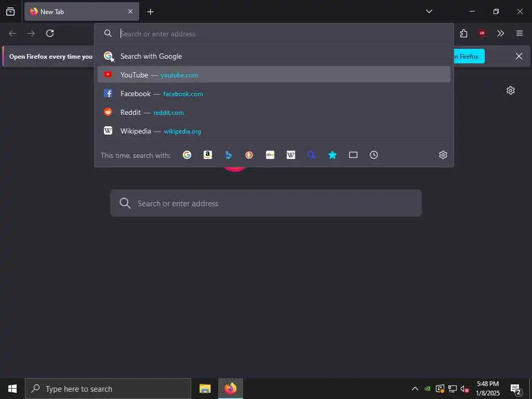Screen dimensions: 532x399
Task: Click the Firefox taskbar icon
Action: click(x=230, y=389)
